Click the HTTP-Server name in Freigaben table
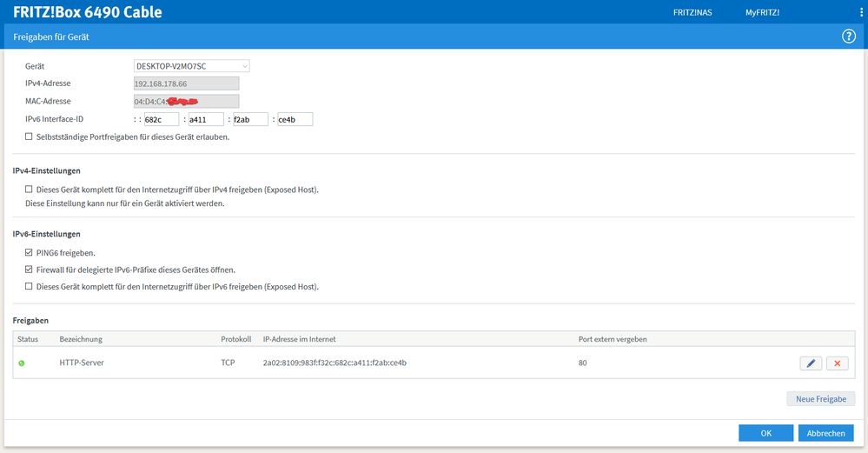 (x=82, y=363)
